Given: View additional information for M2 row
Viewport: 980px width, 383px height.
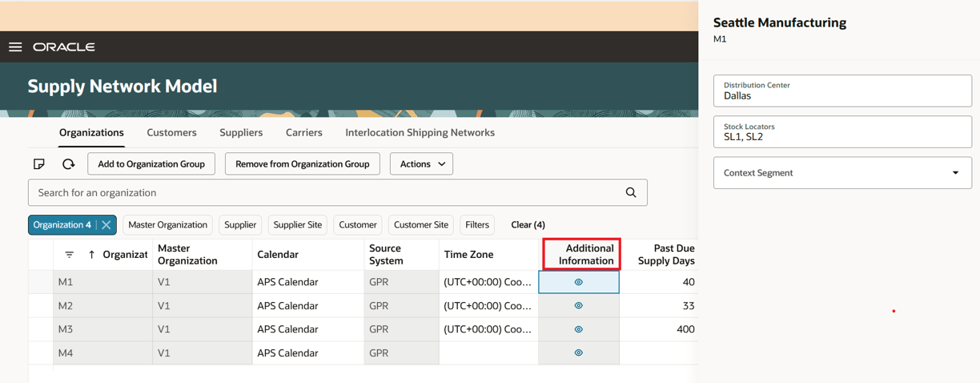Looking at the screenshot, I should click(578, 306).
